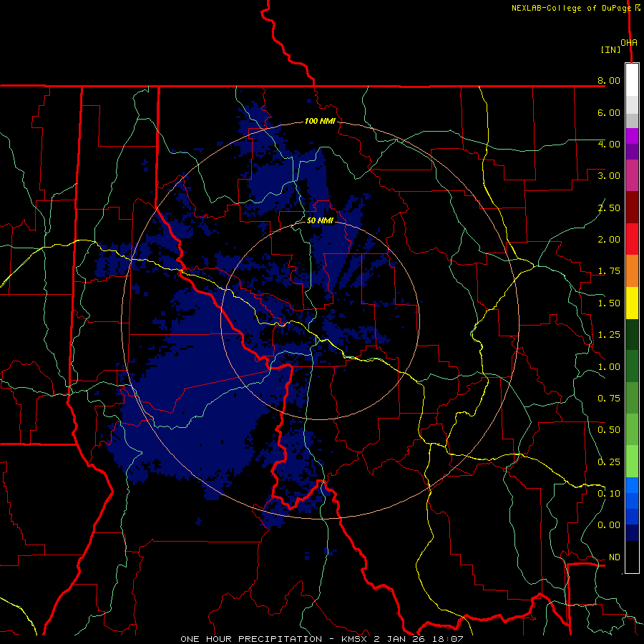Click the 1.25 legend value

tap(609, 335)
